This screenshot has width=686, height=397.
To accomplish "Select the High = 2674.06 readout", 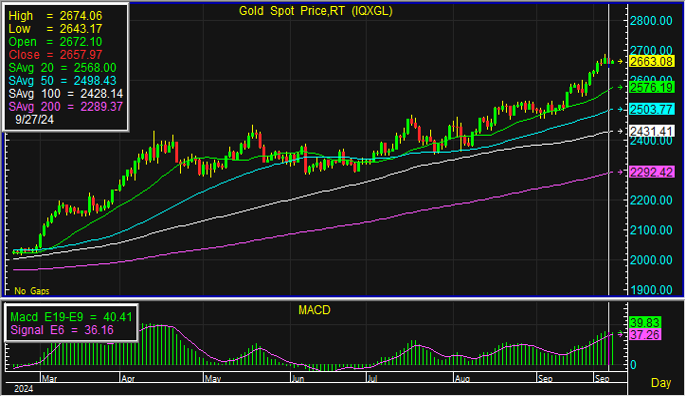I will [x=55, y=16].
